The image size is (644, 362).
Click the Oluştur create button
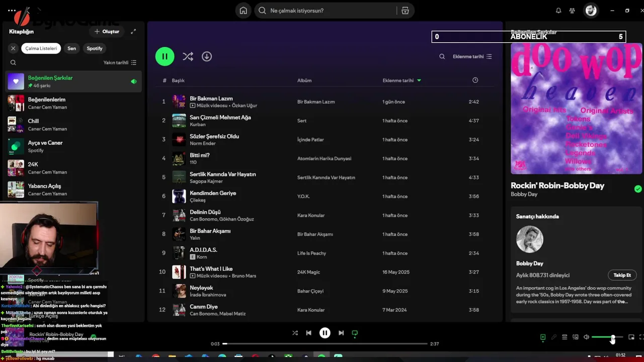click(x=107, y=31)
